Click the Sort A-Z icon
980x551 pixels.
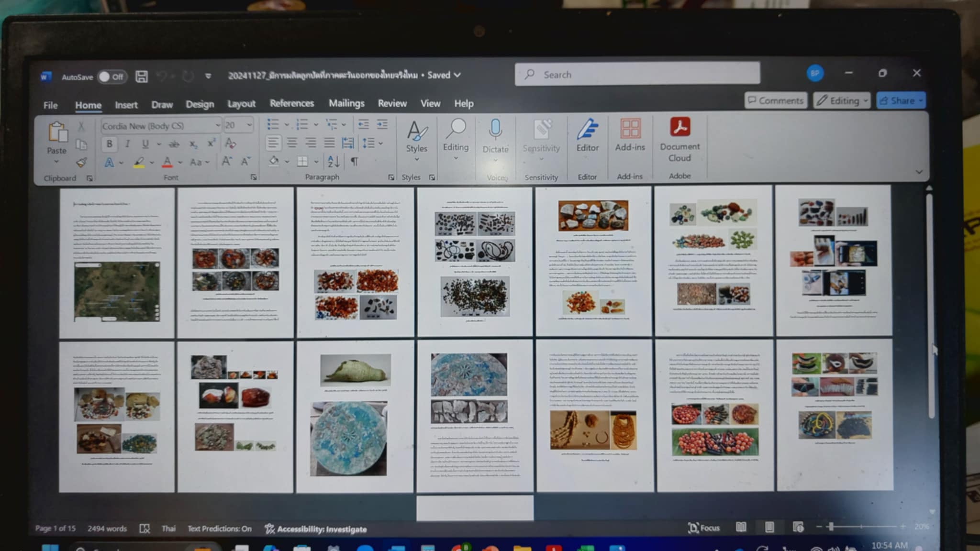point(334,161)
